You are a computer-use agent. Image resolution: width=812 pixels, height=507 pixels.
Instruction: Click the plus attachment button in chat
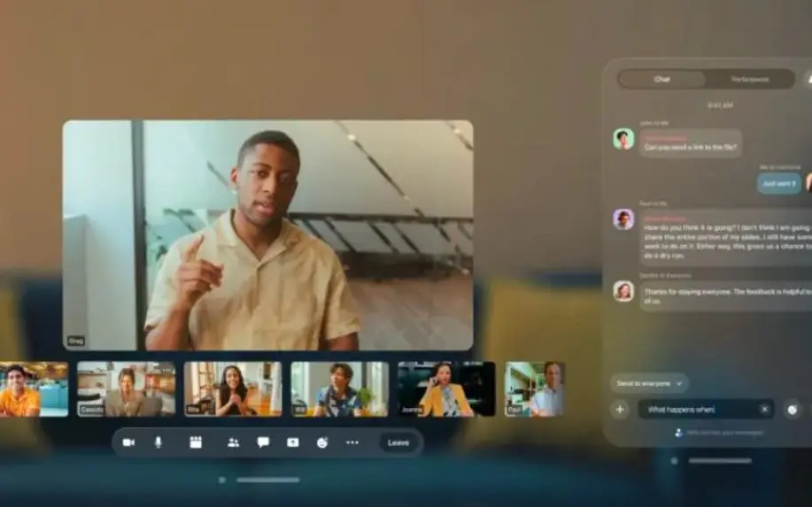point(620,410)
